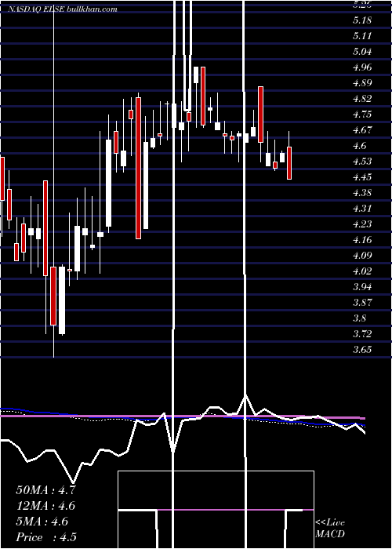Click the 4.67 price axis label
Screen dimensions: 392x549
point(362,130)
